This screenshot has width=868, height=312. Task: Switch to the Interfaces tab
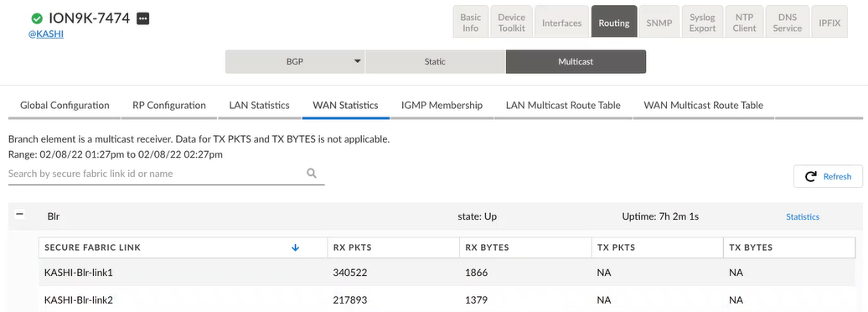562,23
